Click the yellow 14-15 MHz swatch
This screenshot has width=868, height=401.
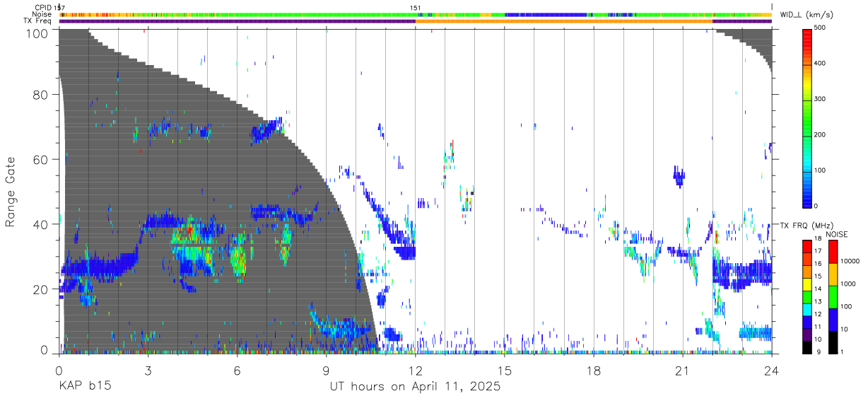click(x=807, y=285)
